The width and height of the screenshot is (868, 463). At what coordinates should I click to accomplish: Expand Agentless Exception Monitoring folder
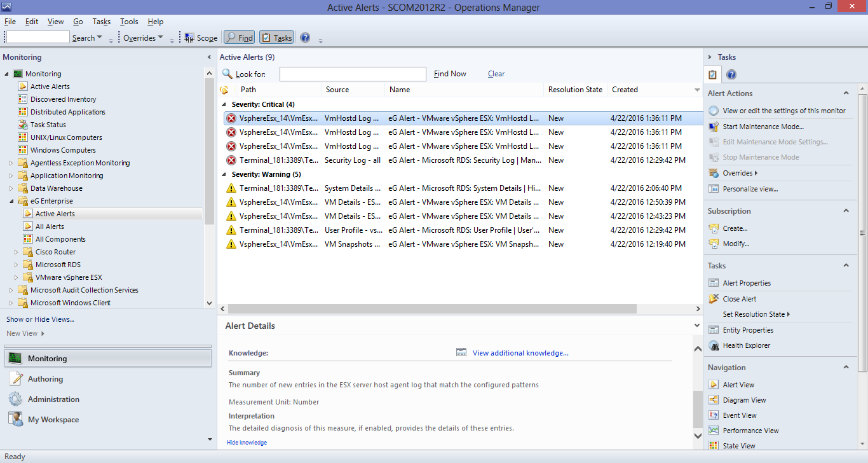point(11,163)
